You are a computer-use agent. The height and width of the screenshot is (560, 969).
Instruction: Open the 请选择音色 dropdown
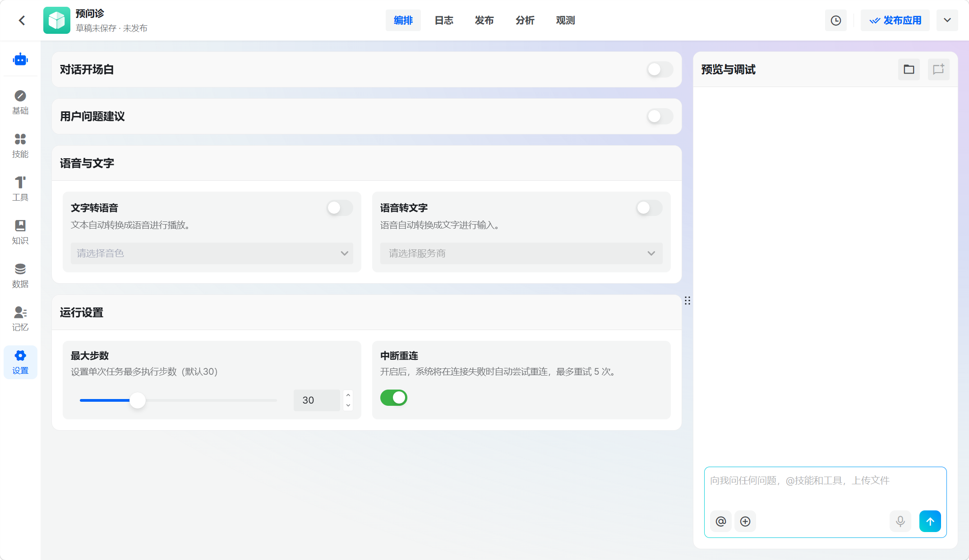click(212, 253)
